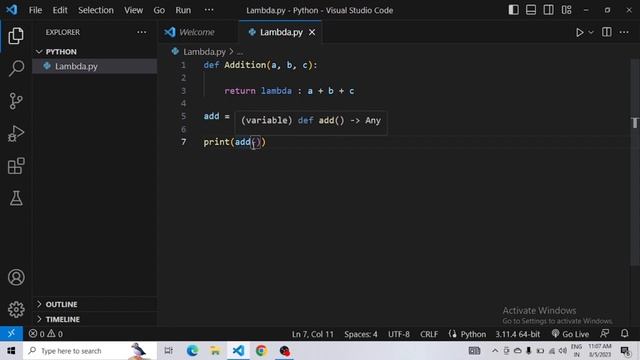Open the Run menu
Screen dimensions: 640x360
tap(183, 10)
